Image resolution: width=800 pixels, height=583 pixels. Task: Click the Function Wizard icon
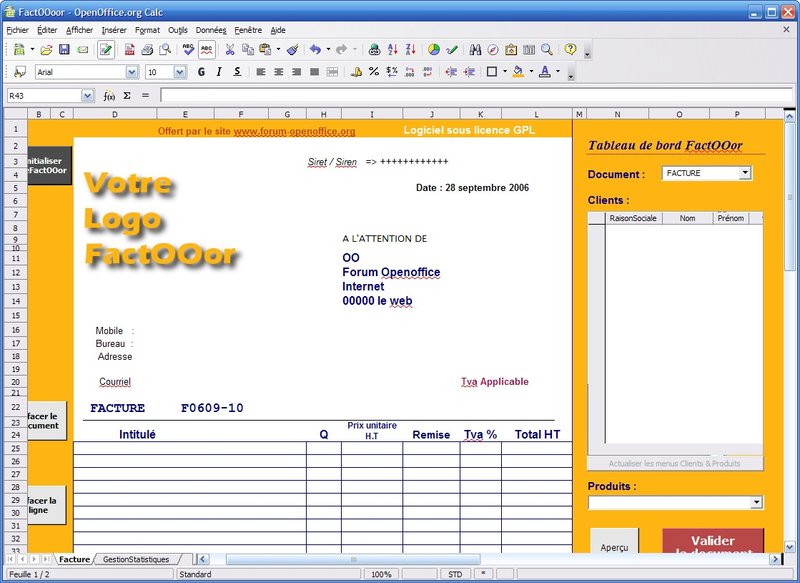click(x=109, y=96)
